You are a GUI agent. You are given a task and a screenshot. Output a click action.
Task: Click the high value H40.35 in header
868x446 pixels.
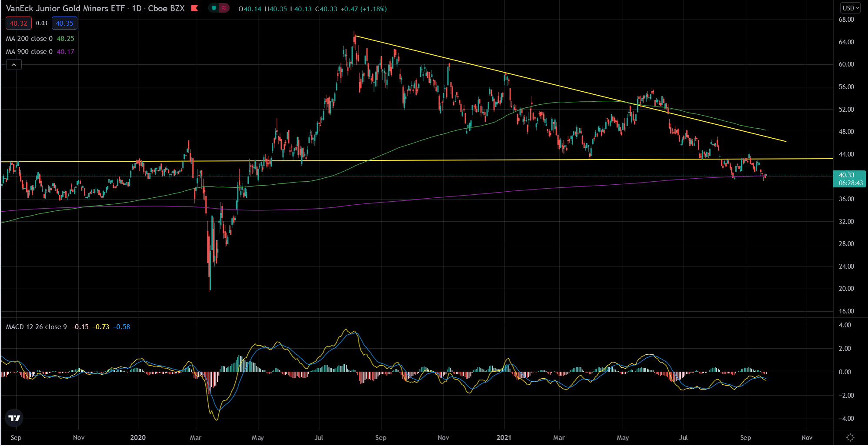click(x=276, y=9)
